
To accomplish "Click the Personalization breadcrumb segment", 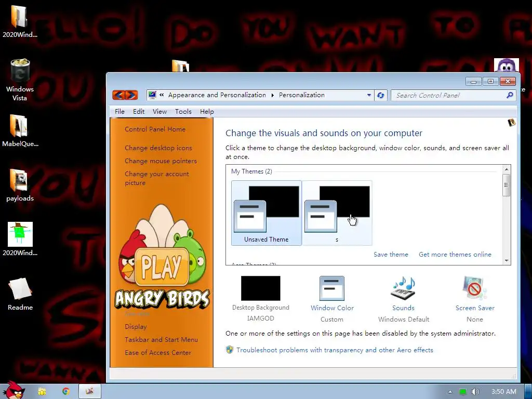I will [302, 95].
